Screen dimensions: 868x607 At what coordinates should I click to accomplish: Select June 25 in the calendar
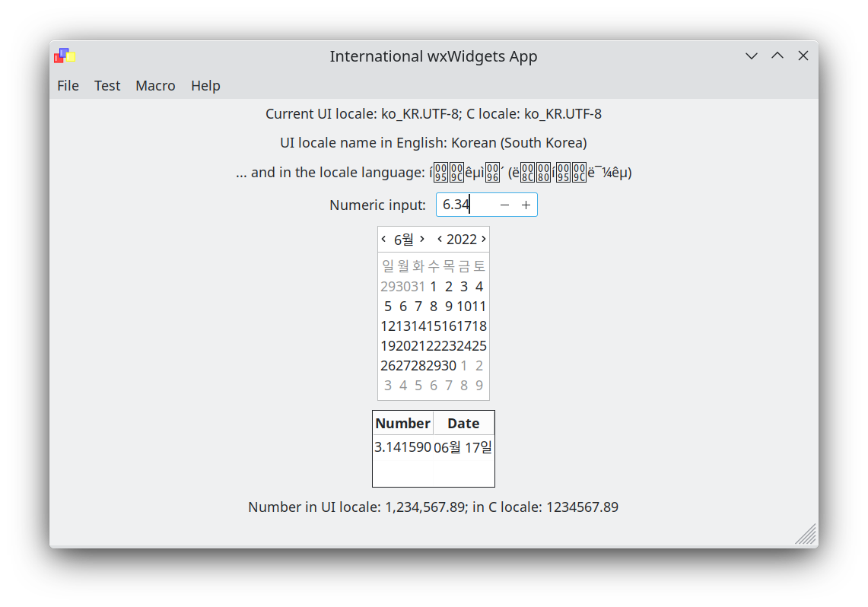pyautogui.click(x=479, y=346)
